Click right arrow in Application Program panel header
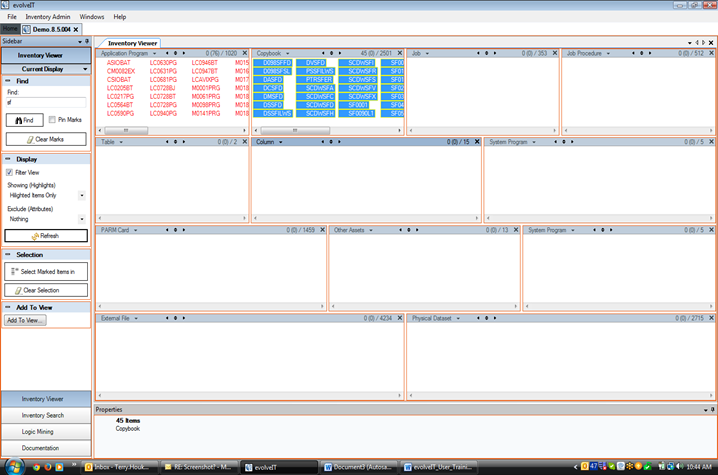The width and height of the screenshot is (718, 475). tap(184, 53)
